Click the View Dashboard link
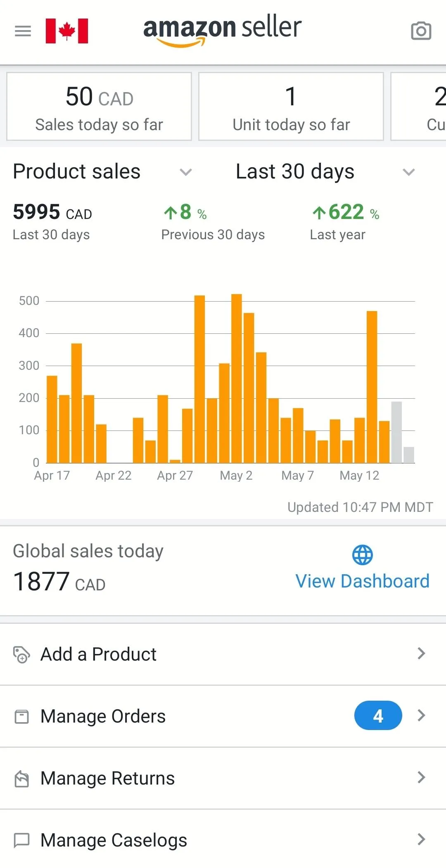 pyautogui.click(x=362, y=581)
